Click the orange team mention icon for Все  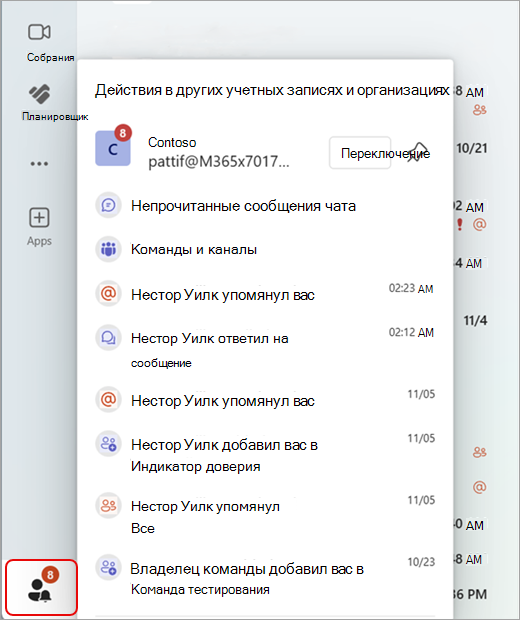[x=108, y=505]
